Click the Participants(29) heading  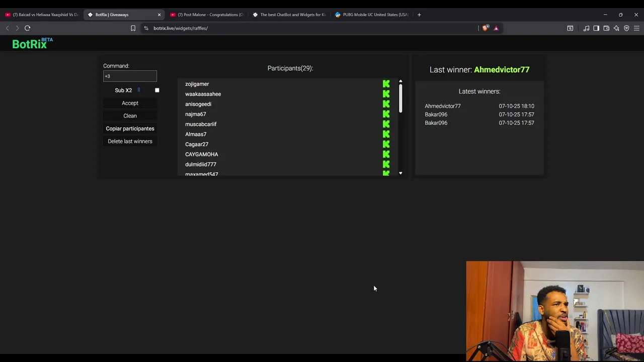290,68
